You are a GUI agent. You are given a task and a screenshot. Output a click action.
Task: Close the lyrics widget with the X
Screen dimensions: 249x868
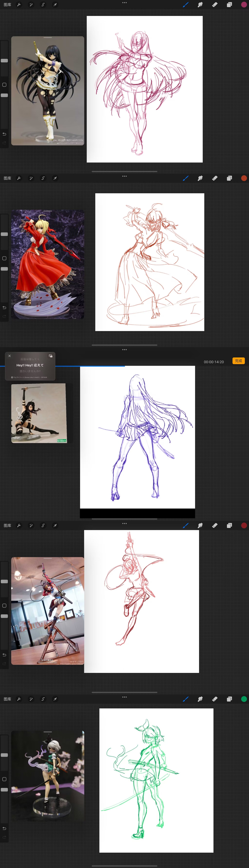pos(9,356)
